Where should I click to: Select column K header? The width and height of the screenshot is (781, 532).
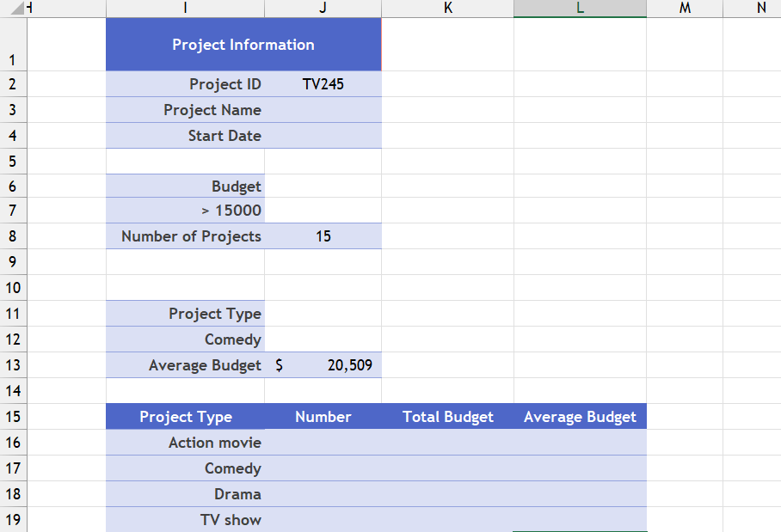coord(447,9)
